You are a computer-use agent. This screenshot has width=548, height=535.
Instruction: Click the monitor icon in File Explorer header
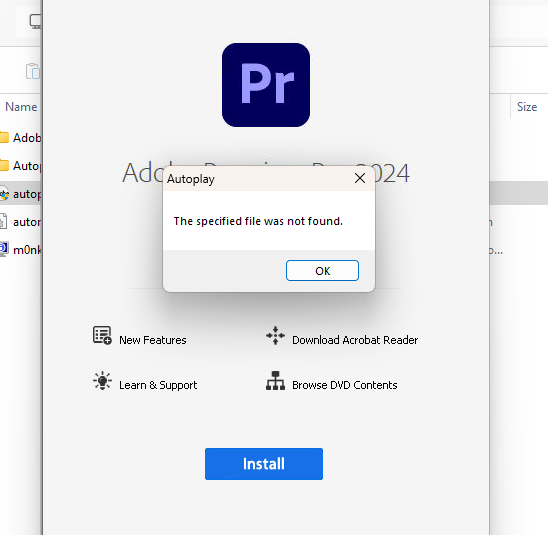coord(35,21)
